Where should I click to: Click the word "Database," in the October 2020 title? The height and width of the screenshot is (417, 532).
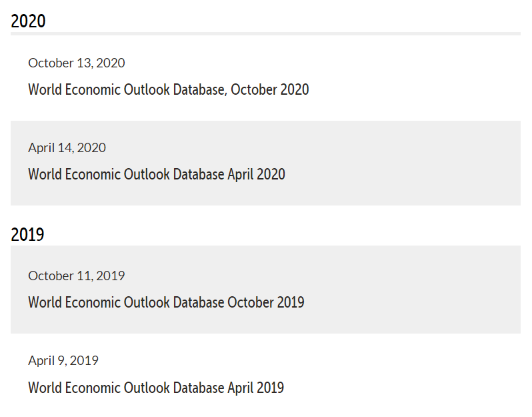[200, 89]
